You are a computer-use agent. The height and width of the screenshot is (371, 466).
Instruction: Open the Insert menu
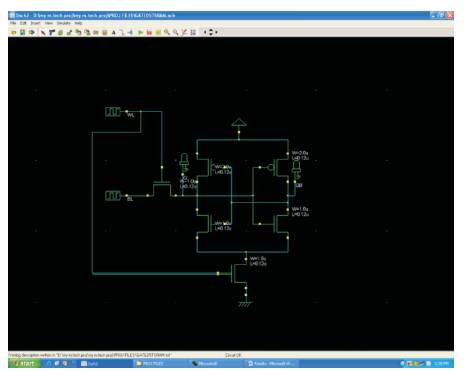pos(35,23)
